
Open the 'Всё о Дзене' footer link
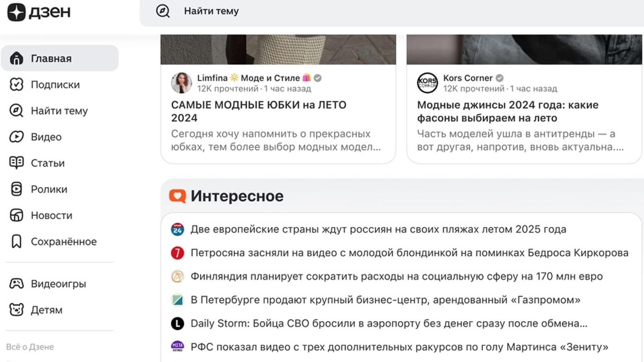tap(30, 347)
